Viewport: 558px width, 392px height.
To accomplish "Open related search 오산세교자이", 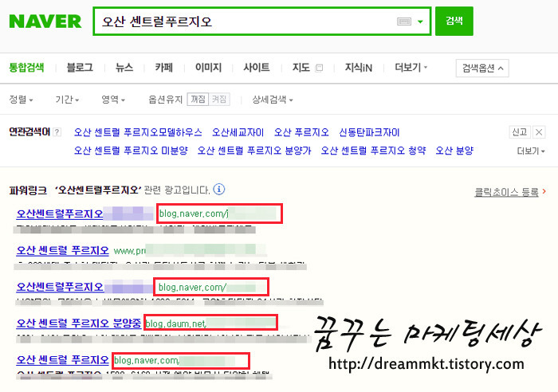I will (x=238, y=133).
